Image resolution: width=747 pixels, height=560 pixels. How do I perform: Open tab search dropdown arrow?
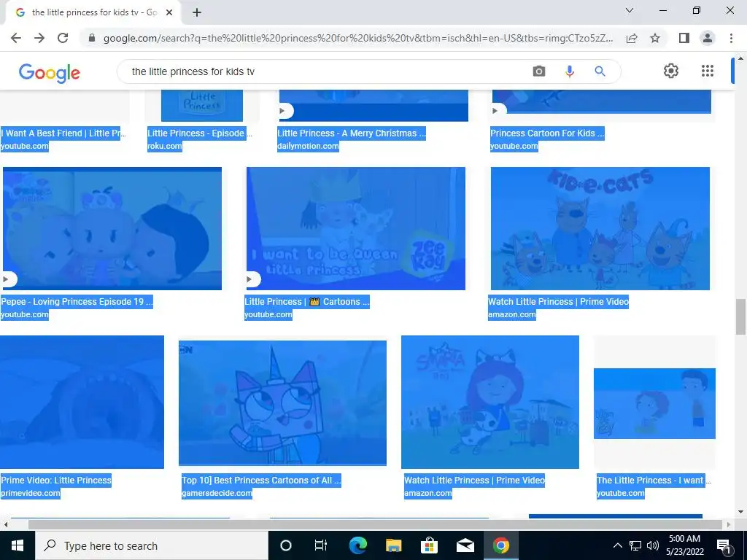pyautogui.click(x=630, y=10)
